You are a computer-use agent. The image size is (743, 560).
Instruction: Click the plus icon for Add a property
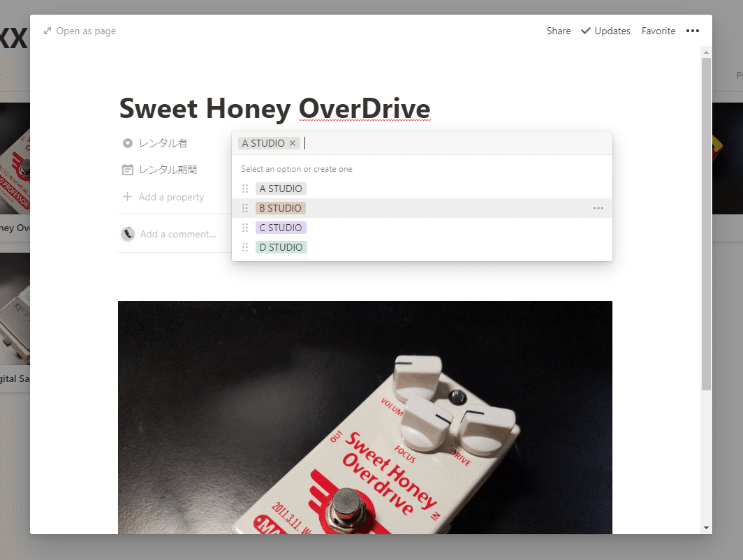pyautogui.click(x=127, y=197)
